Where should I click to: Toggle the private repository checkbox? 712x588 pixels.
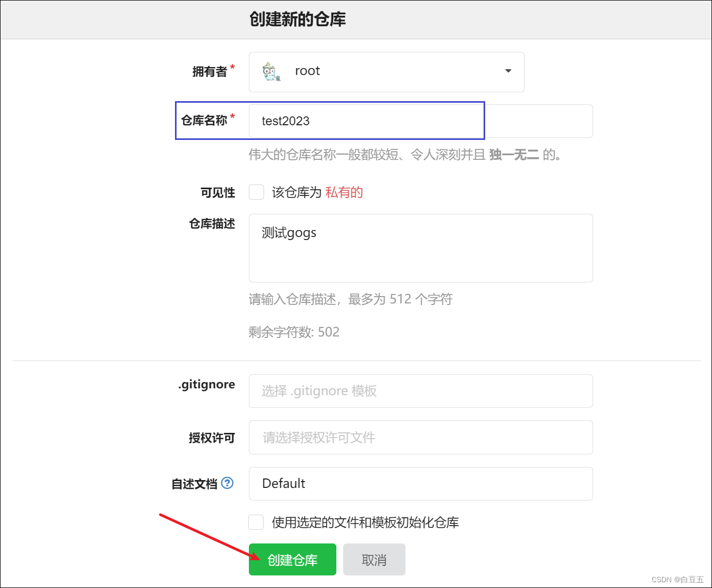point(256,192)
